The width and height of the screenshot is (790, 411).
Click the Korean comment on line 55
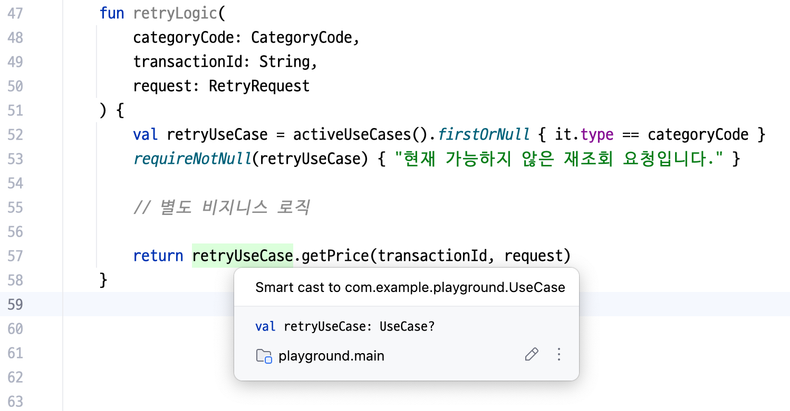pos(221,208)
